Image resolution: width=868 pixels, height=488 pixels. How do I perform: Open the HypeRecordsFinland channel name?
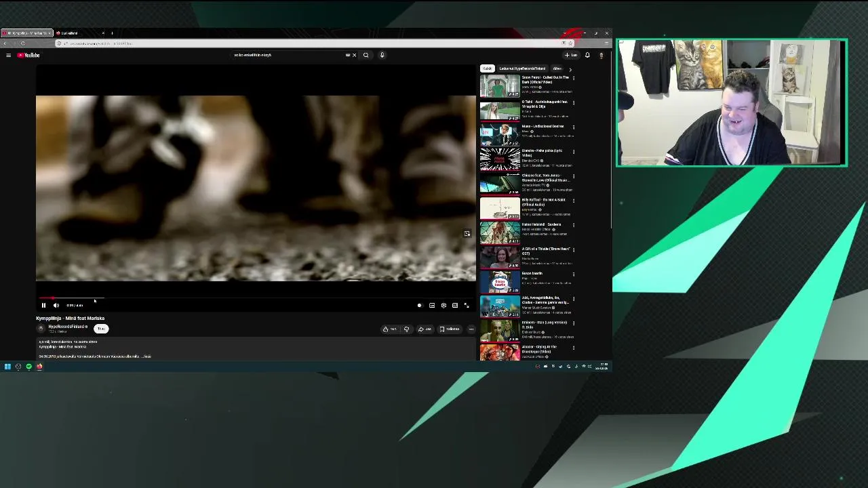point(67,327)
